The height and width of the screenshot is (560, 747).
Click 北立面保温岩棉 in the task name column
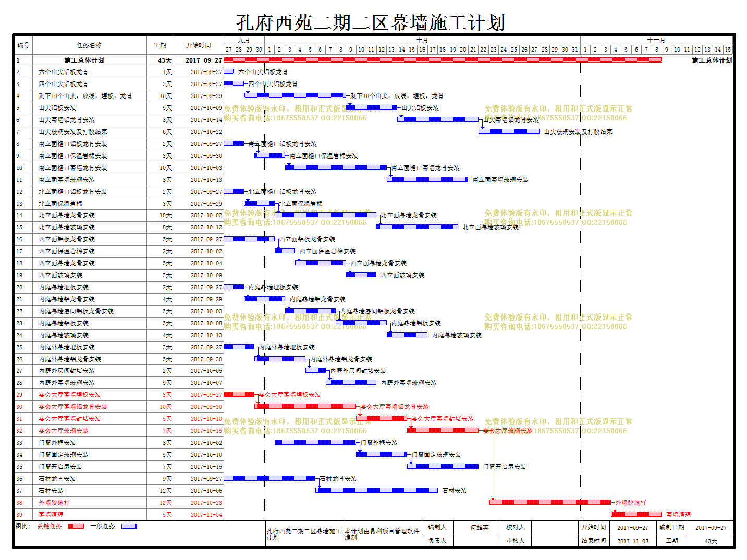pos(60,204)
